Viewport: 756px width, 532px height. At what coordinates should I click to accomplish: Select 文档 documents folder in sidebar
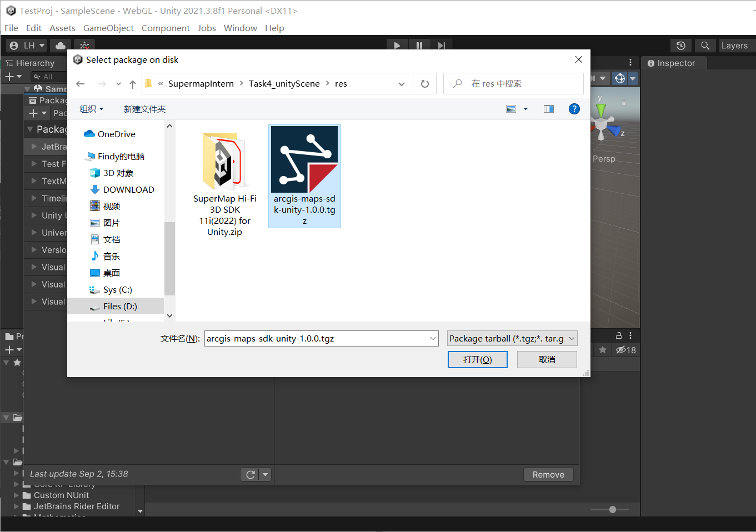pos(106,239)
